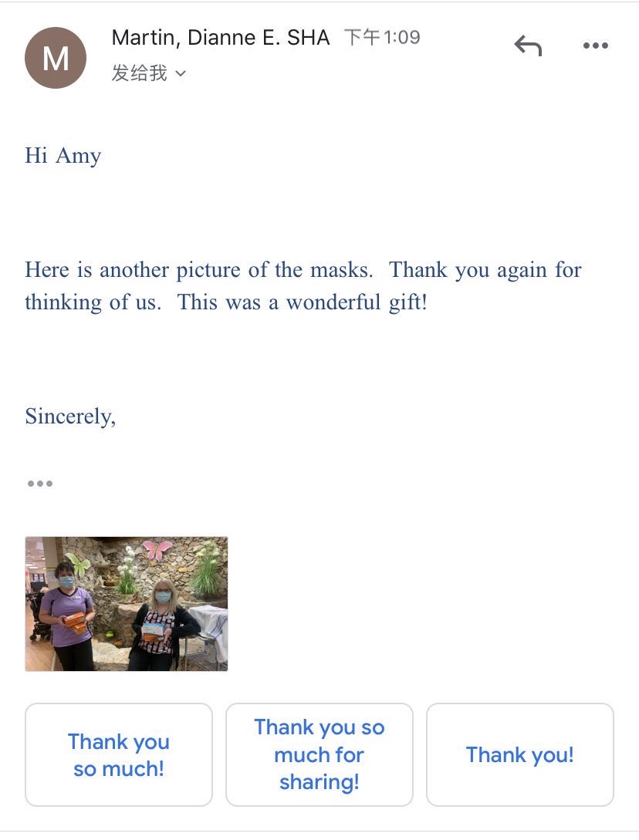This screenshot has height=840, width=639.
Task: Tap the 下午1:09 timestamp
Action: pyautogui.click(x=382, y=37)
